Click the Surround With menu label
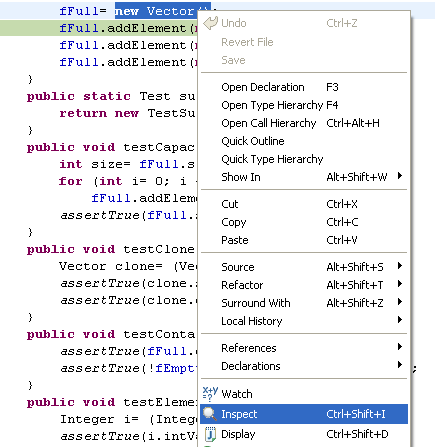Screen dimensions: 435x447 pos(256,303)
